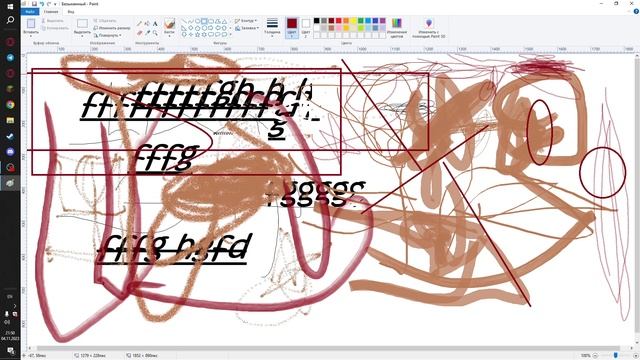Image resolution: width=640 pixels, height=360 pixels.
Task: Click the Copy (Копировать) button
Action: [x=56, y=28]
